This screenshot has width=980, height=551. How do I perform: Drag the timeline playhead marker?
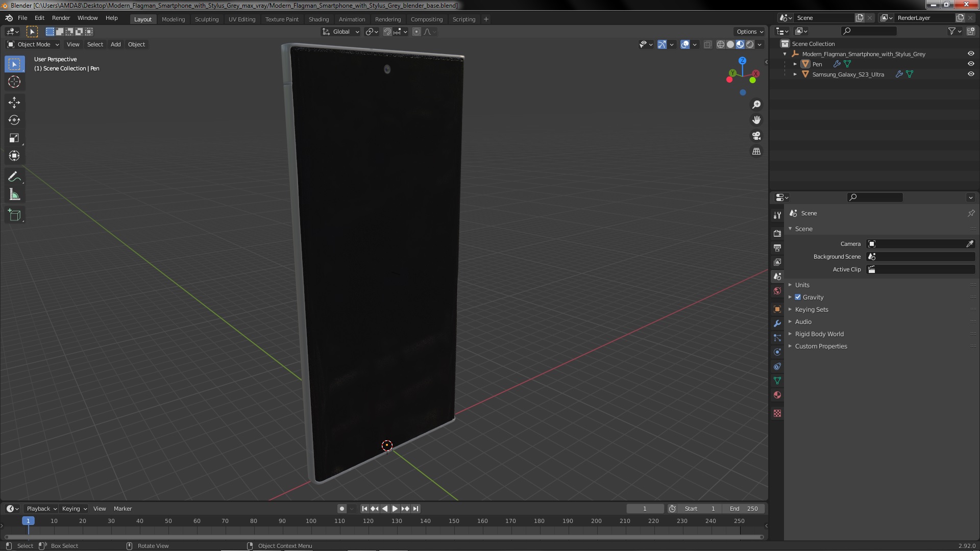[x=28, y=520]
